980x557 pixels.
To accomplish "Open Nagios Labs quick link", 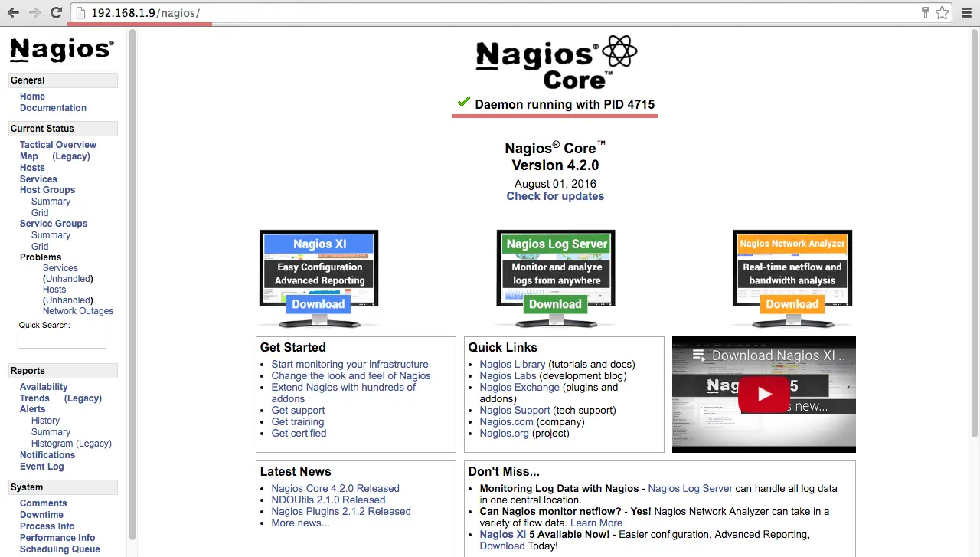I will [508, 376].
